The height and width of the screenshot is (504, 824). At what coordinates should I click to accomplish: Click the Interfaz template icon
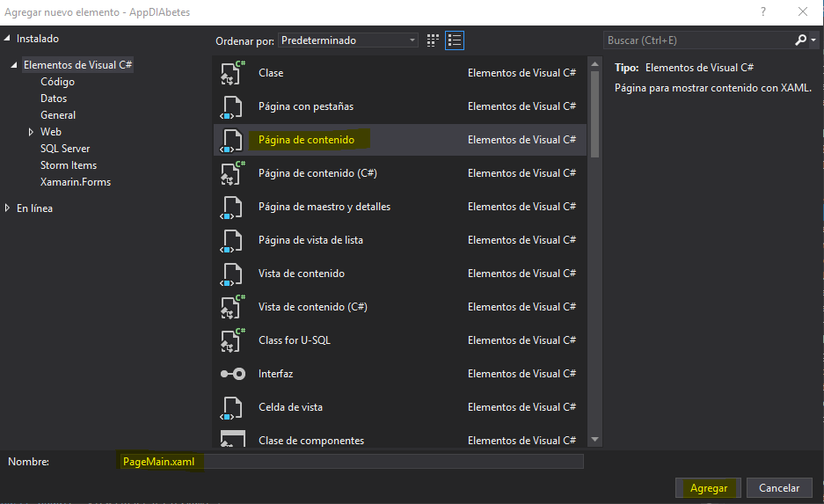click(233, 374)
